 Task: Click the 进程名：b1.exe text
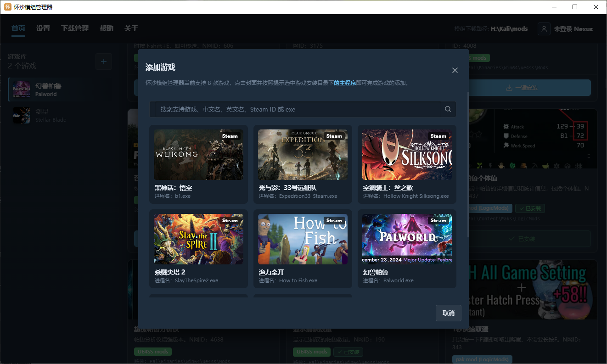pyautogui.click(x=173, y=196)
